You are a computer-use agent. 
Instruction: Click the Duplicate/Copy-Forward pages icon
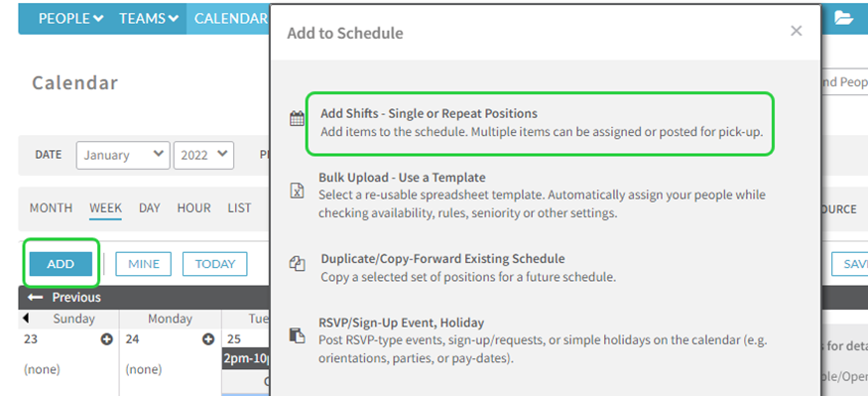(x=298, y=264)
